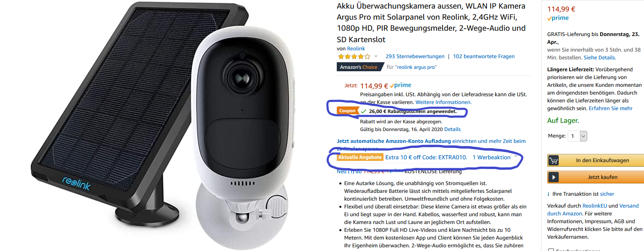644x251 pixels.
Task: Click the orange Coupon badge
Action: [x=347, y=111]
